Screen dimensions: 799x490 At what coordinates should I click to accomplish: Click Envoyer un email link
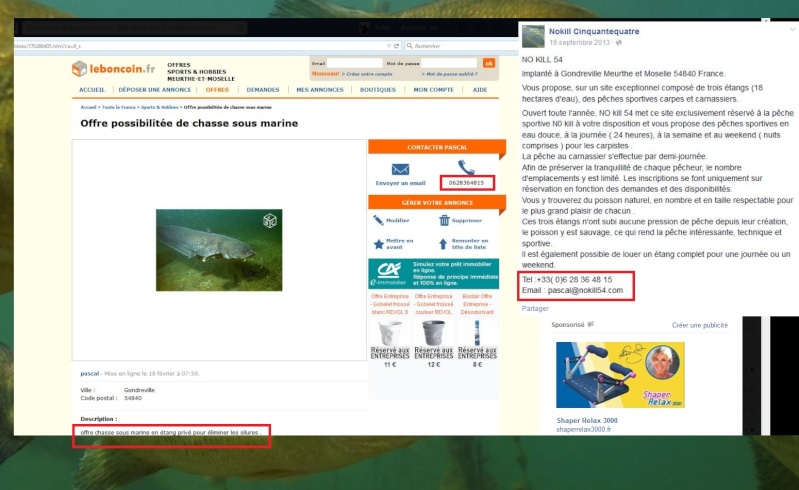coord(400,183)
